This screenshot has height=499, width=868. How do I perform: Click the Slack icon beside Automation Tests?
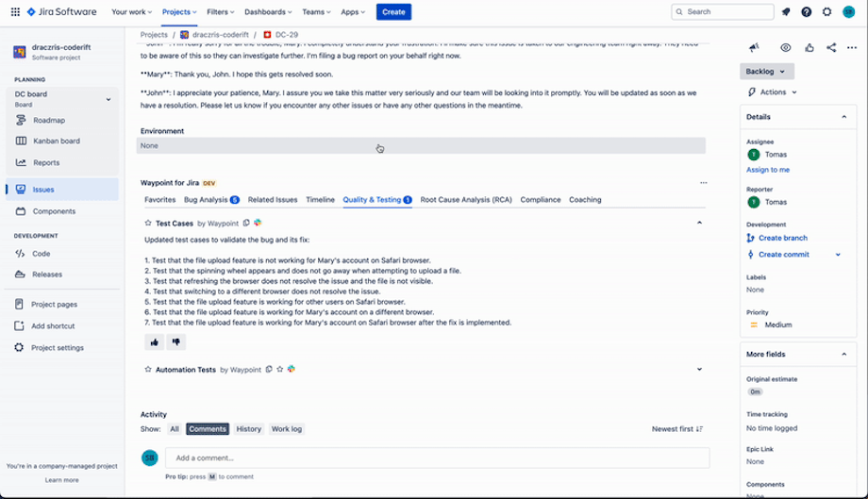pos(292,369)
